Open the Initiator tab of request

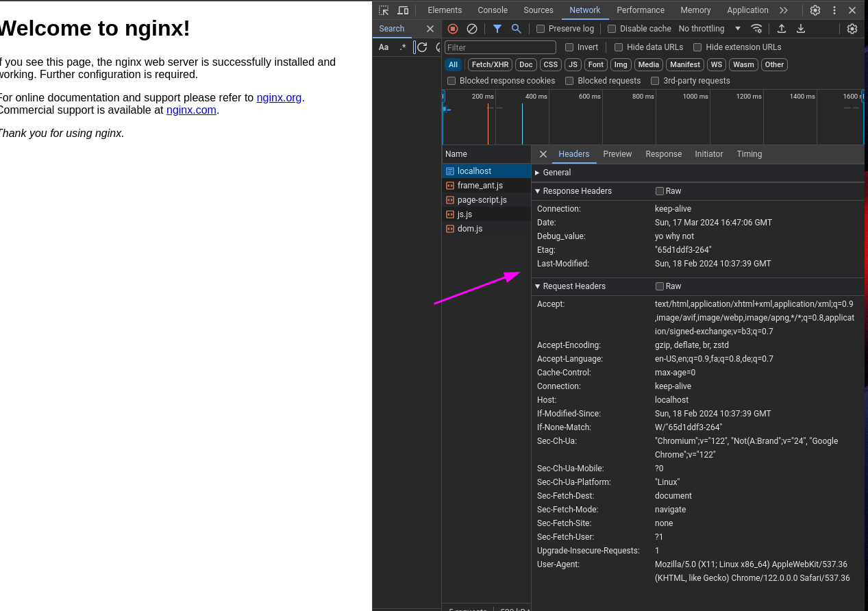708,154
